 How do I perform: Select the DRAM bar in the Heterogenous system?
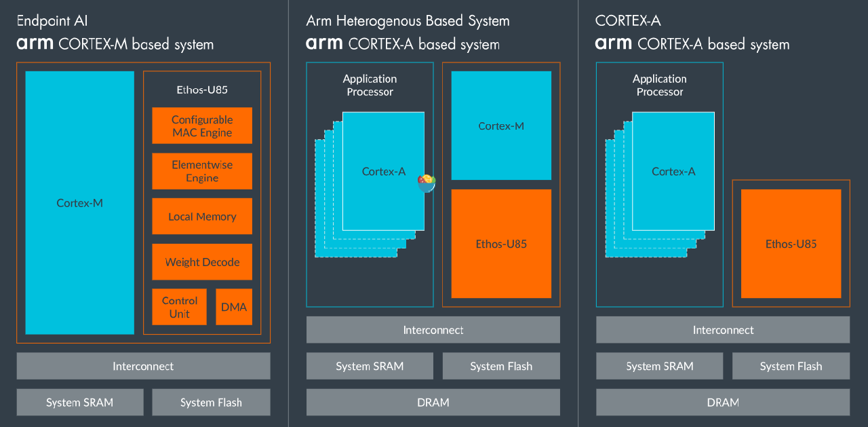pyautogui.click(x=433, y=403)
